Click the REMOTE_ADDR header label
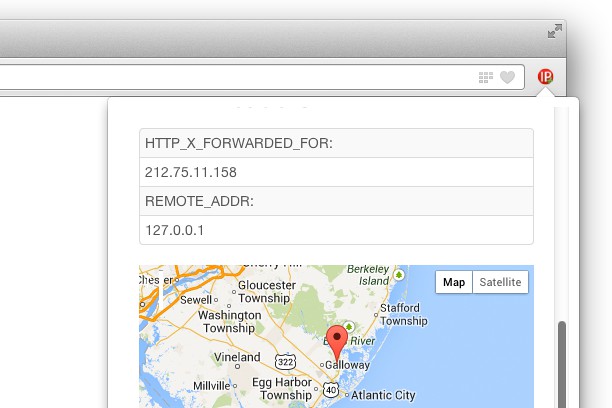Image resolution: width=612 pixels, height=408 pixels. [x=199, y=201]
